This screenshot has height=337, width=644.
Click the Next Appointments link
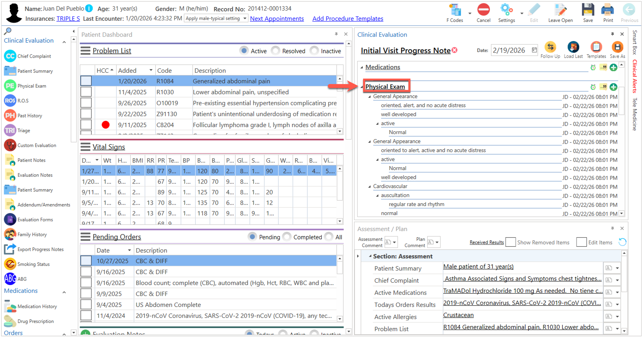(x=277, y=19)
